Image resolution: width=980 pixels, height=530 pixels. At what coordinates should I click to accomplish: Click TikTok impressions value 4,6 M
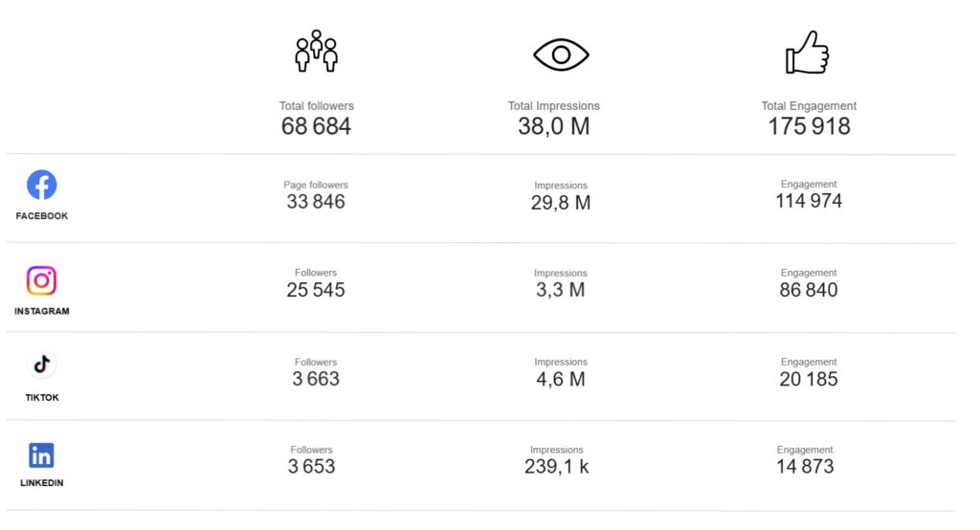(561, 379)
